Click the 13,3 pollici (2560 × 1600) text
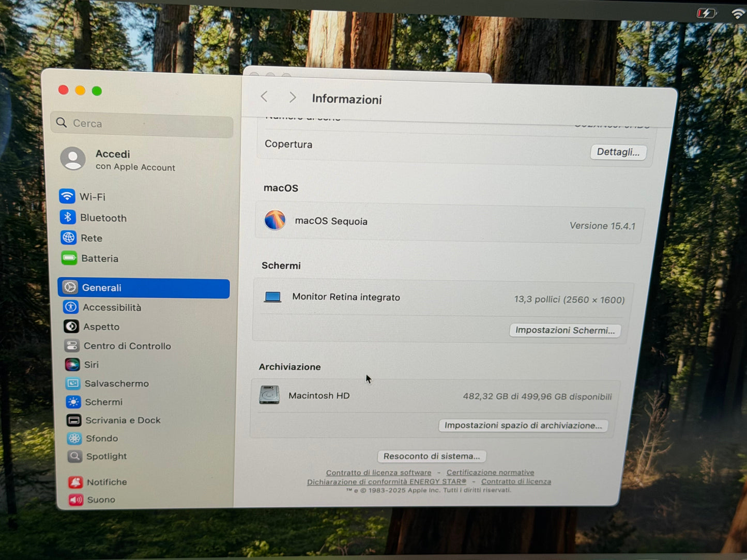This screenshot has height=560, width=747. 569,300
